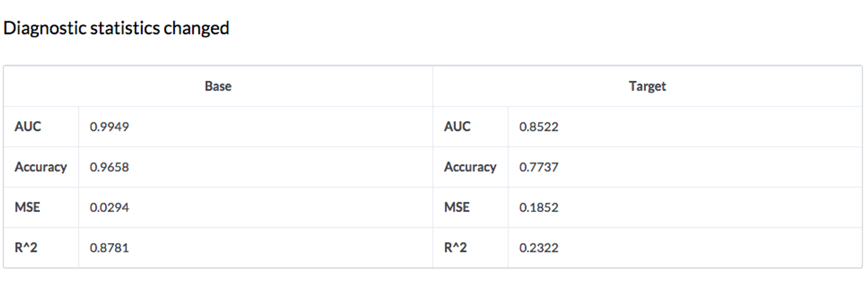Click the Base AUC label

(28, 127)
